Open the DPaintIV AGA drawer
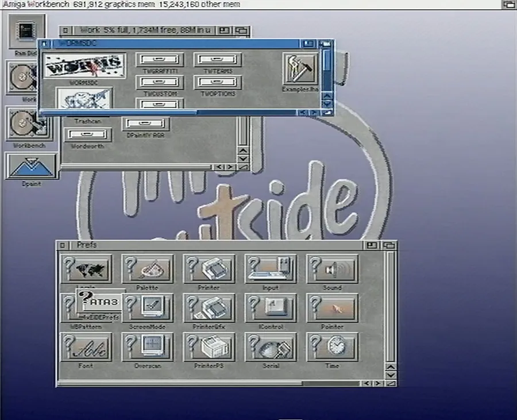 click(x=145, y=124)
